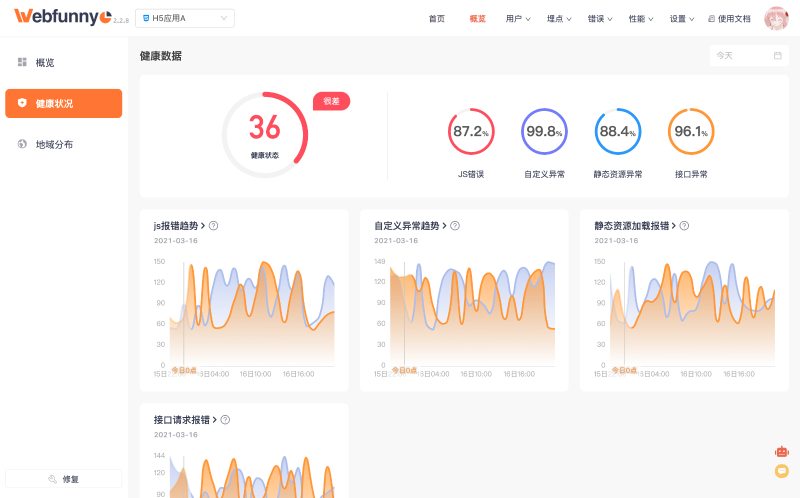The height and width of the screenshot is (498, 800).
Task: Click the H5 badge icon in project selector
Action: tap(146, 18)
